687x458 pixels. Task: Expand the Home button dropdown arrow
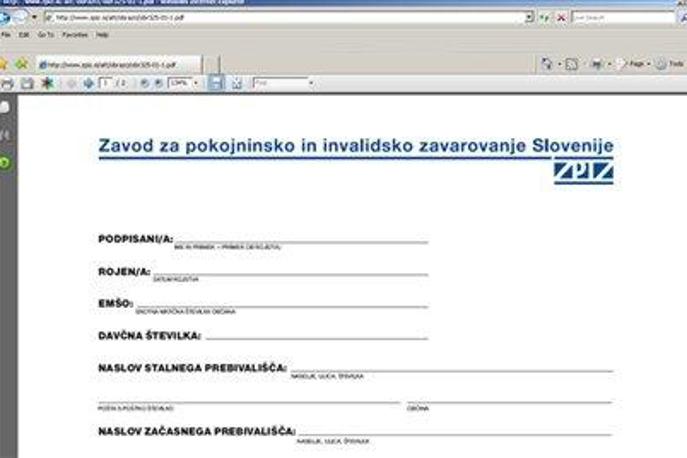coord(560,64)
